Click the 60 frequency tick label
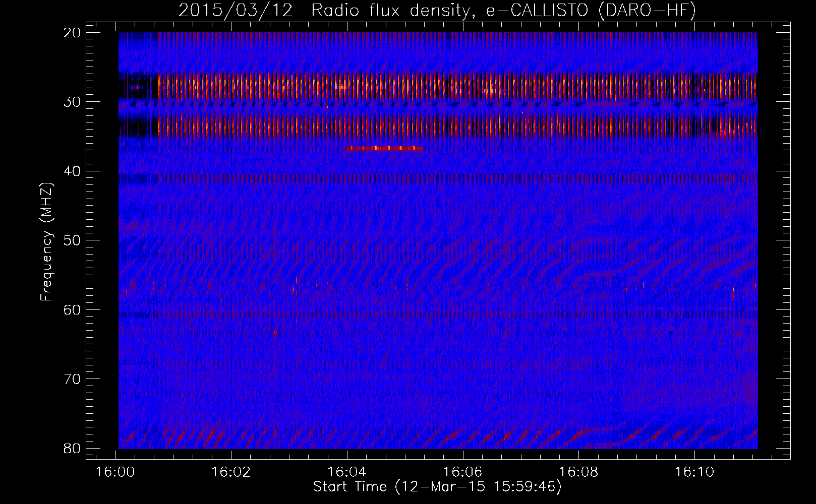 click(72, 309)
